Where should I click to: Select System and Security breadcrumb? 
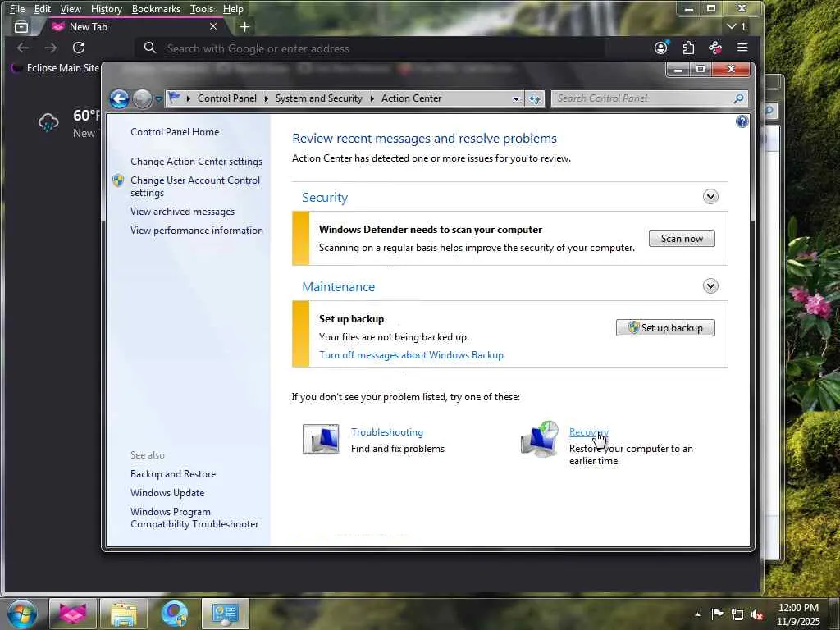coord(319,98)
